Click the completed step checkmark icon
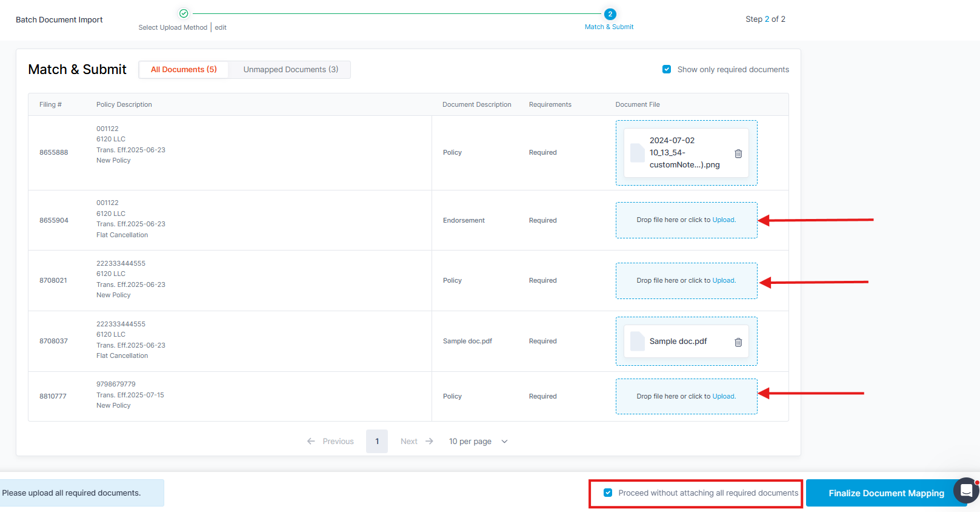 184,13
